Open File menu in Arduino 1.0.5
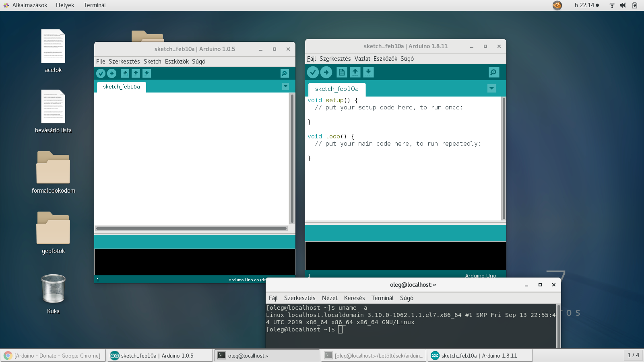Image resolution: width=644 pixels, height=362 pixels. pyautogui.click(x=101, y=62)
